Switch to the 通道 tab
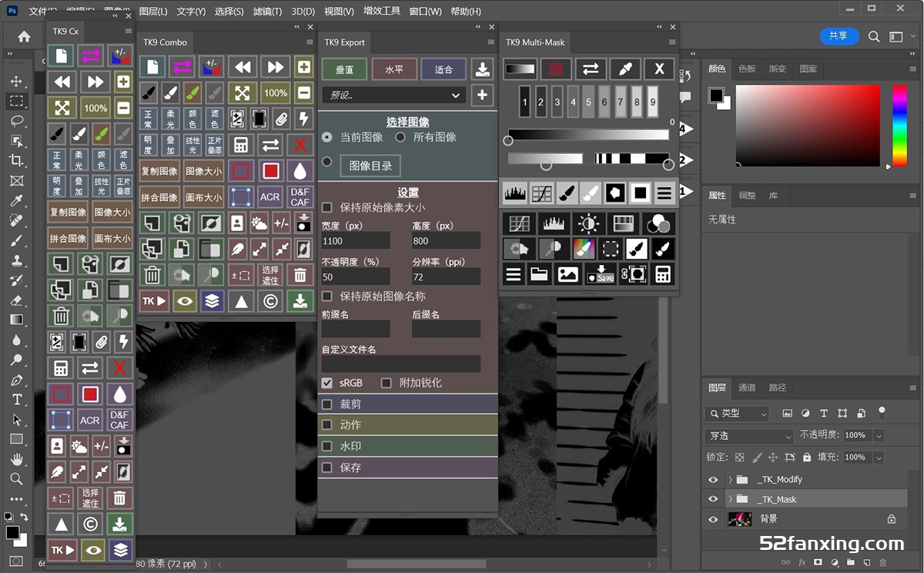Viewport: 924px width, 573px height. click(x=747, y=387)
